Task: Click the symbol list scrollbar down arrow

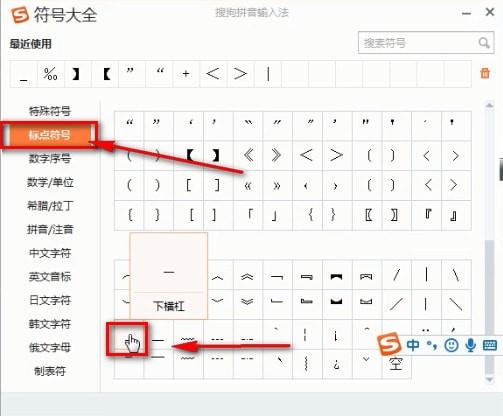Action: (489, 380)
